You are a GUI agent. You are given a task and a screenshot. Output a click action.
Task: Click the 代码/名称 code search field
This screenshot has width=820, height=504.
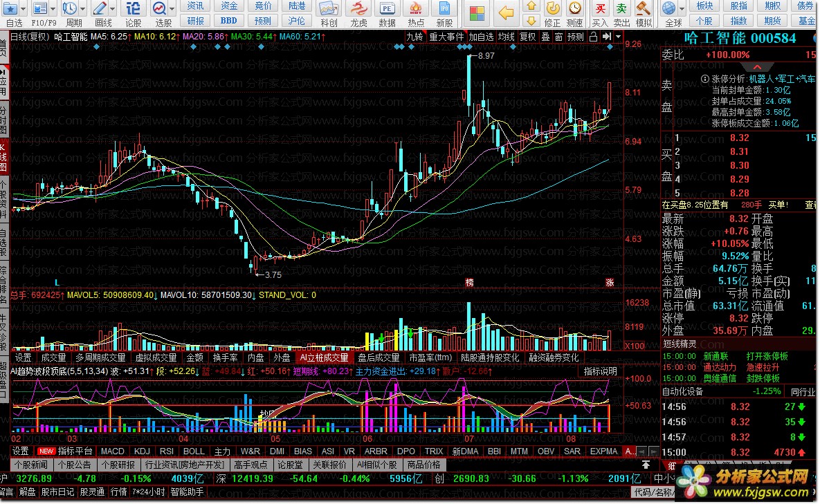[653, 492]
